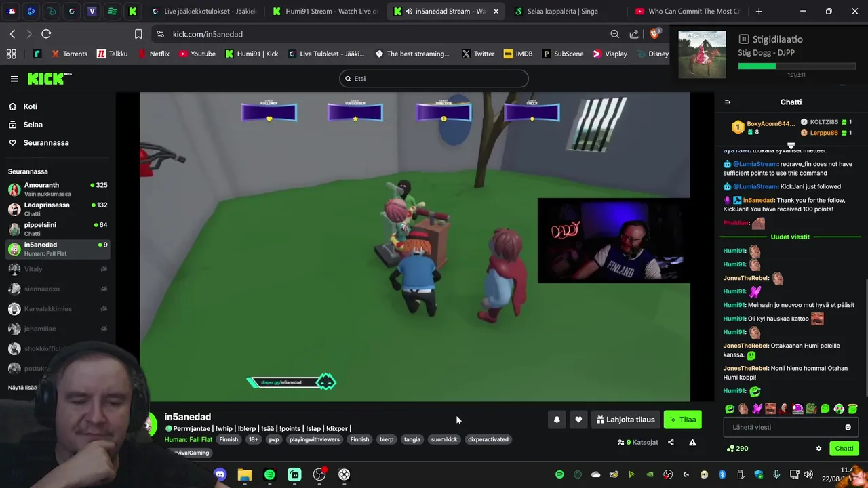Open the offline channel Karvalakkimies
The height and width of the screenshot is (488, 868).
pyautogui.click(x=57, y=309)
